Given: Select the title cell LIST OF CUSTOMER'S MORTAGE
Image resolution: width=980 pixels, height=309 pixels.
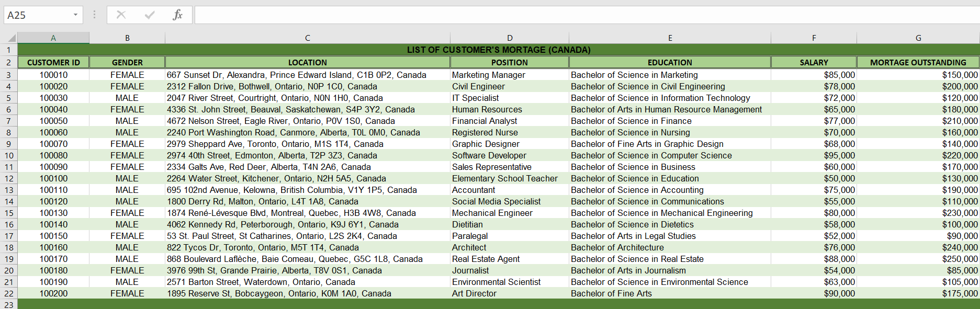Looking at the screenshot, I should [x=499, y=50].
